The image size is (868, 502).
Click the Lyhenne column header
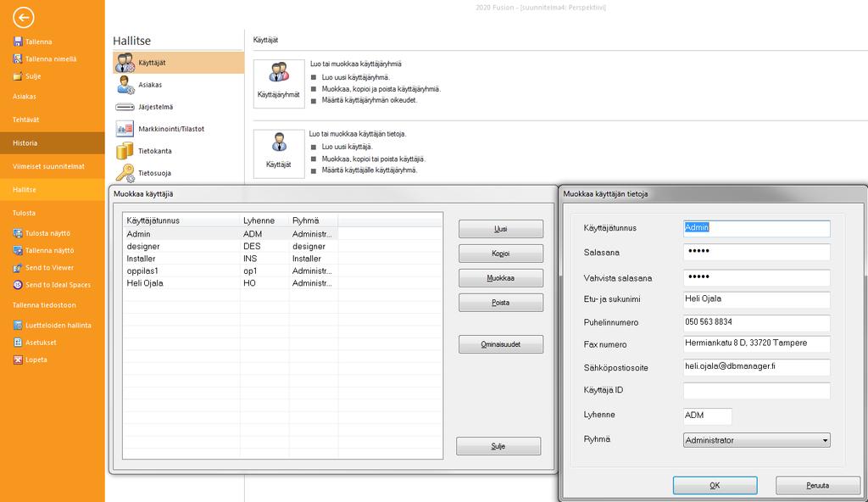click(x=264, y=220)
